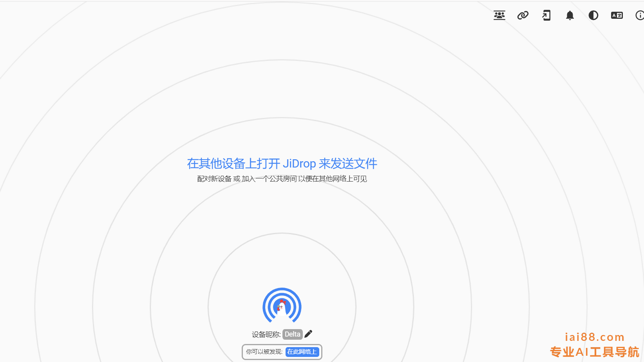
Task: Open the about info icon
Action: [x=640, y=15]
